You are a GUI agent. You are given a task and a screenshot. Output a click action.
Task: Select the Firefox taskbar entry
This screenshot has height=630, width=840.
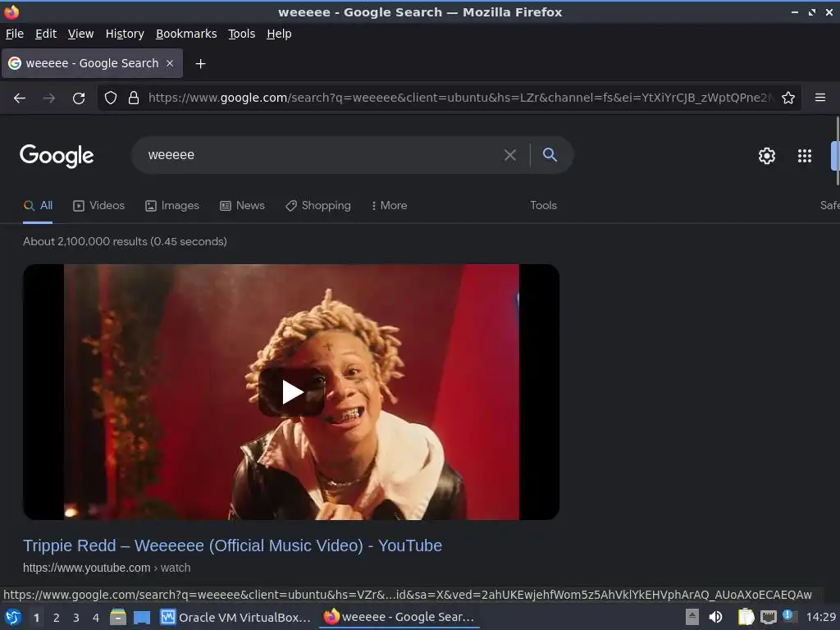399,618
